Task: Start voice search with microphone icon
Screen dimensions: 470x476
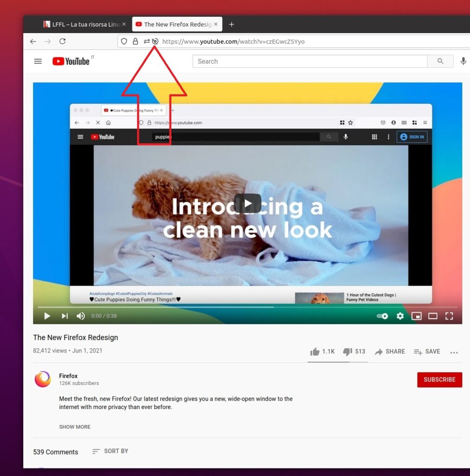Action: (x=463, y=61)
